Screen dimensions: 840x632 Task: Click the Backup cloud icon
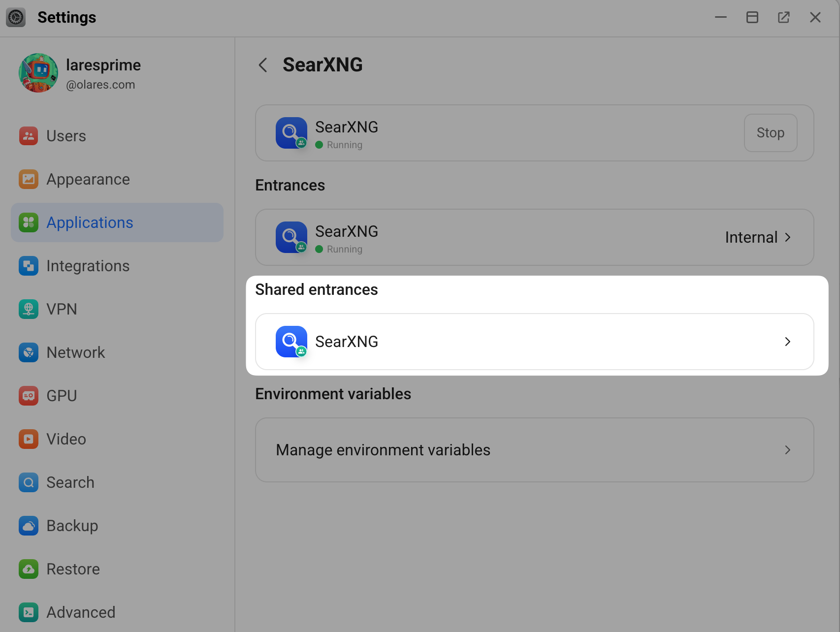tap(29, 526)
